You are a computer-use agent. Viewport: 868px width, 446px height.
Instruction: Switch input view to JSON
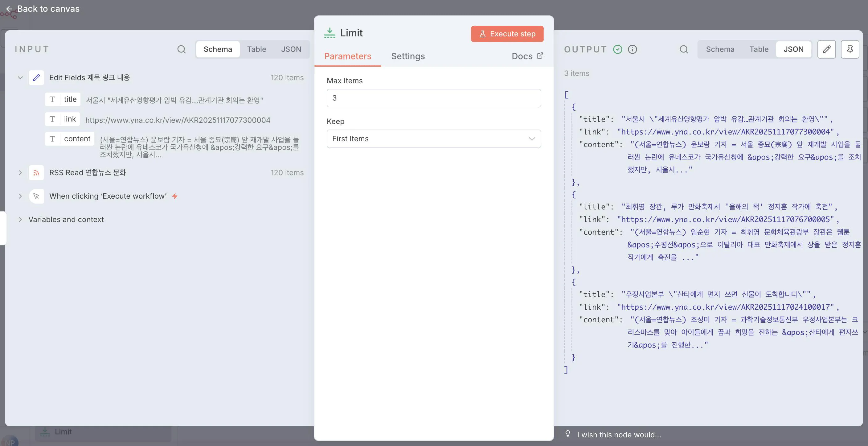tap(291, 49)
